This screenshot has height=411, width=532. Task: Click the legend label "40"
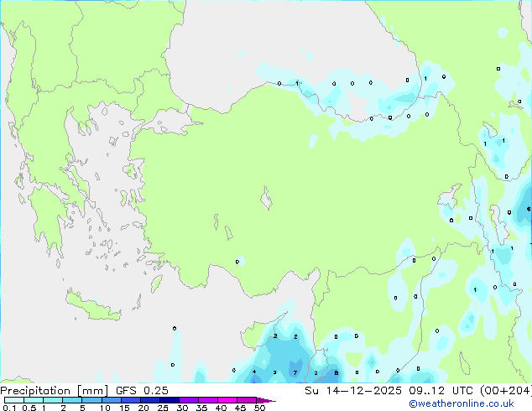tap(221, 408)
